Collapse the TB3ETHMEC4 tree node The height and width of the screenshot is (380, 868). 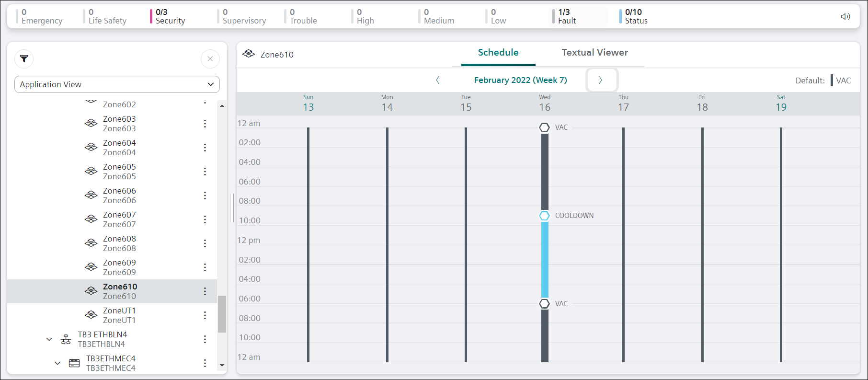(57, 363)
